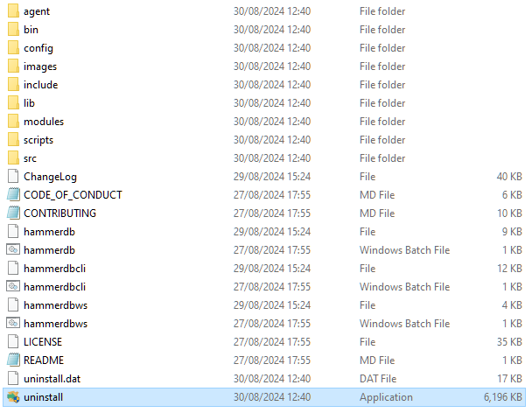The image size is (532, 413).
Task: Click the 12 KB hammerdbcli file name
Action: (x=54, y=269)
